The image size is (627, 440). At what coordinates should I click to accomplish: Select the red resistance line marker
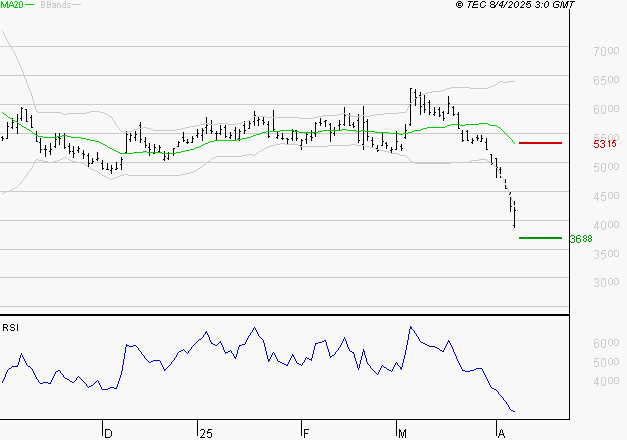click(x=540, y=143)
